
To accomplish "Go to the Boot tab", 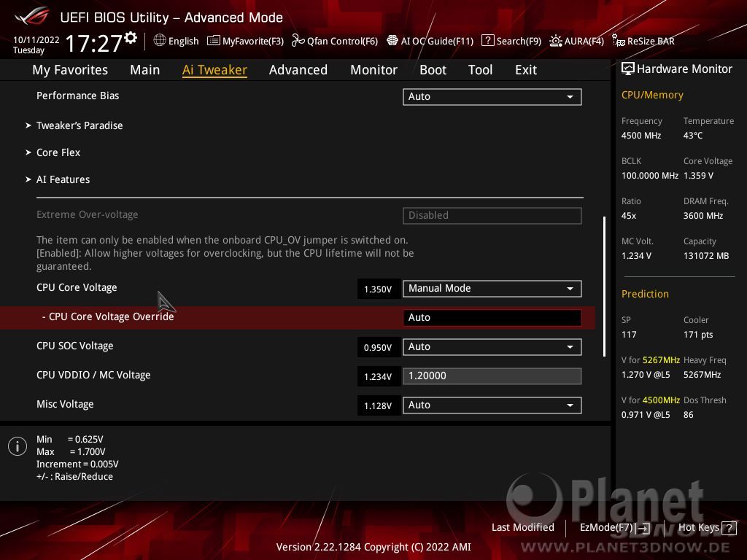I will [x=433, y=70].
